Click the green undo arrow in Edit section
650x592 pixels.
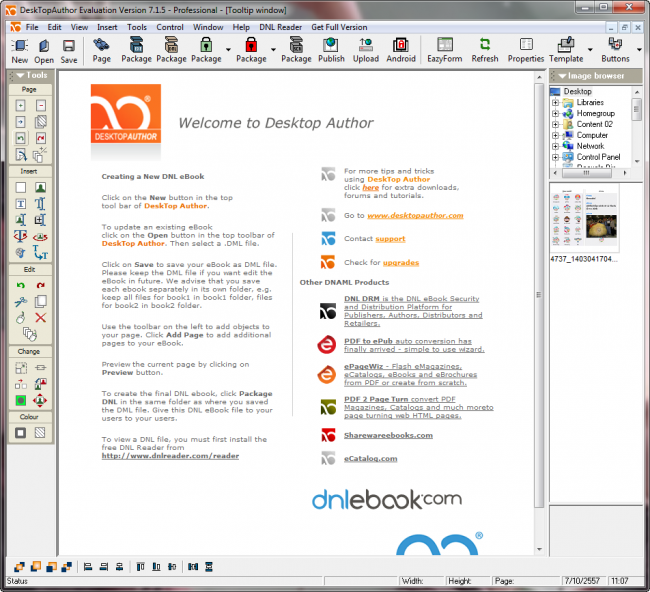pyautogui.click(x=20, y=285)
